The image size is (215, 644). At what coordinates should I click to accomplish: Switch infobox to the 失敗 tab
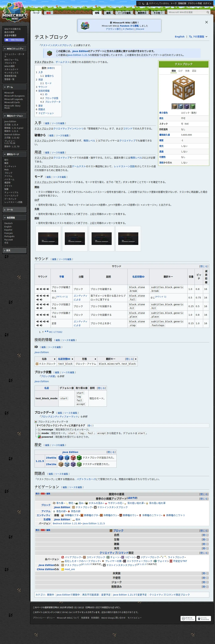coord(187,71)
